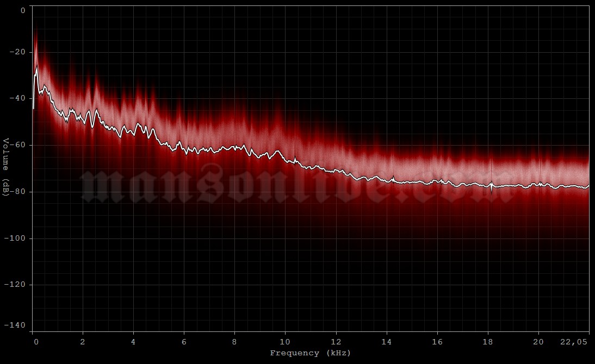
Task: Select the 18 kHz frequency tick
Action: (487, 342)
